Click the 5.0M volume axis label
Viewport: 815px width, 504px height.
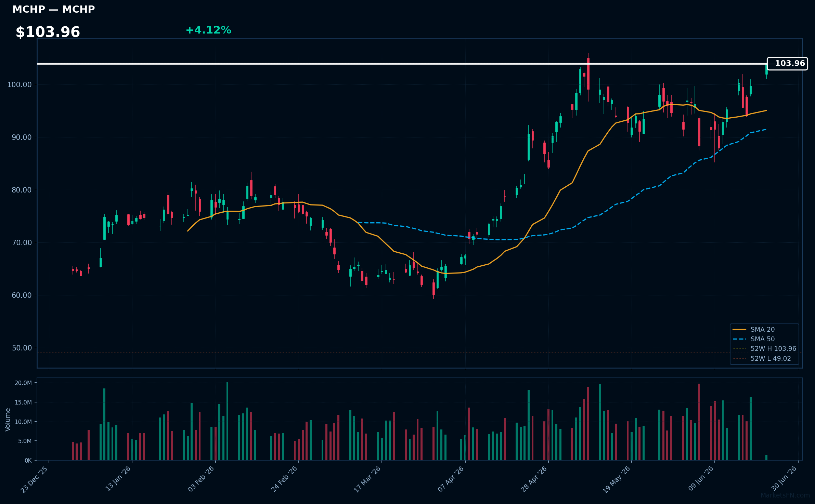click(25, 441)
